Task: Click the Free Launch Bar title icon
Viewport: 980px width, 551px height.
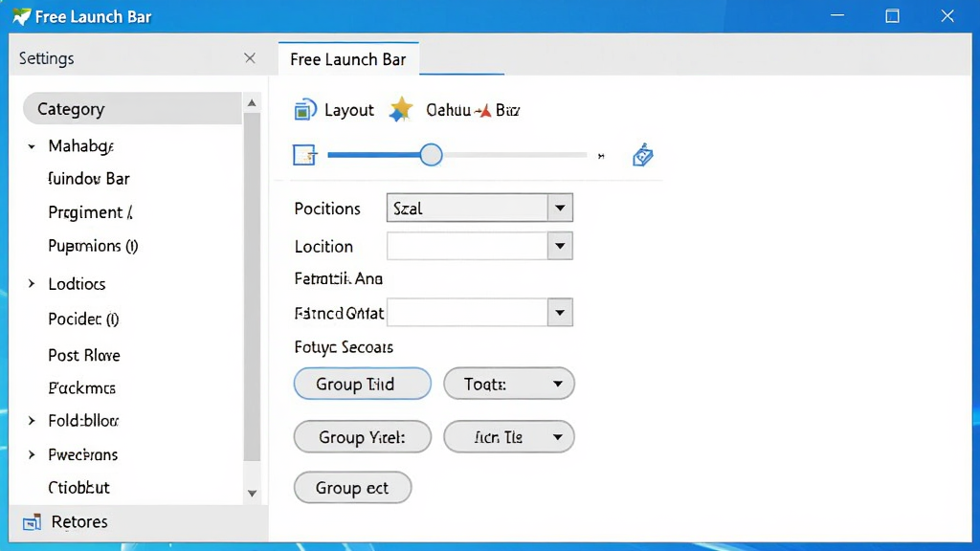Action: 21,16
